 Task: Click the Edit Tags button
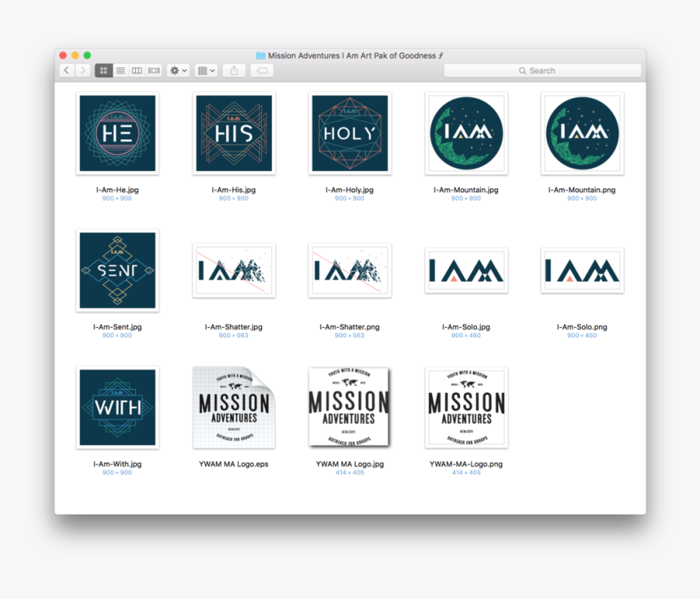262,71
